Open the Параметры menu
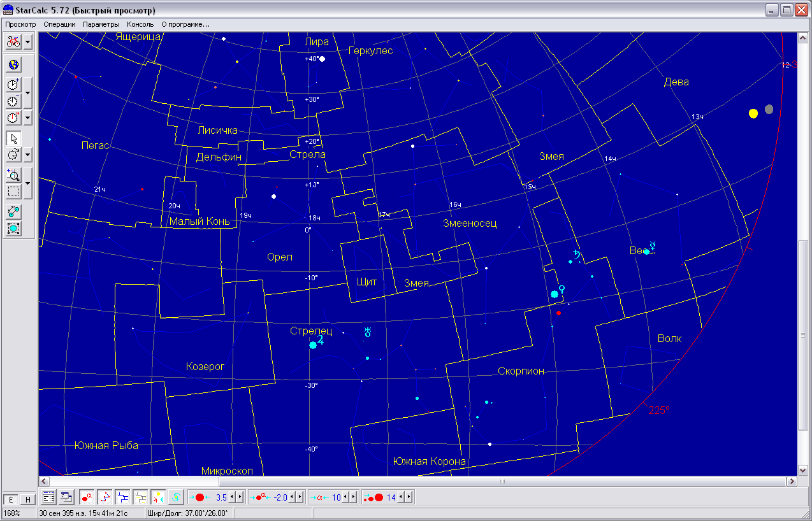The width and height of the screenshot is (812, 521). point(101,24)
